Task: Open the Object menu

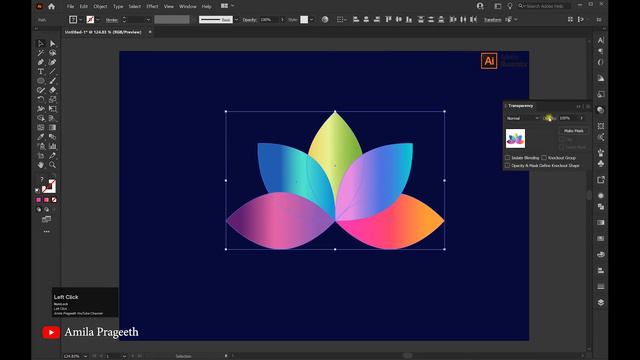Action: (100, 7)
